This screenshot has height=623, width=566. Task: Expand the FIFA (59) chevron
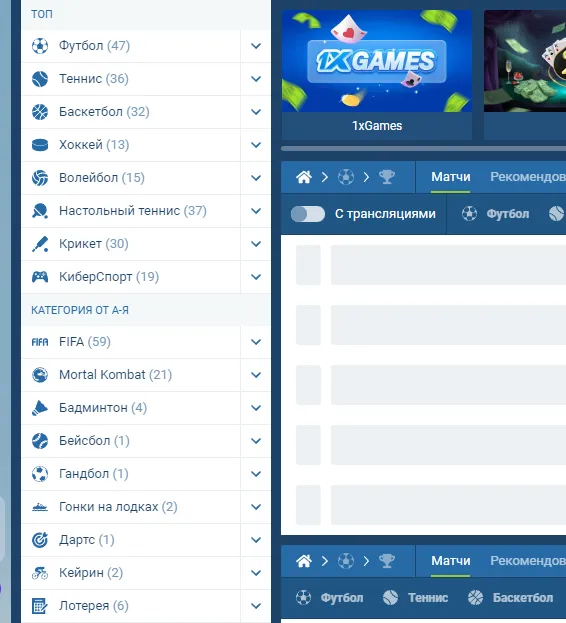[256, 342]
